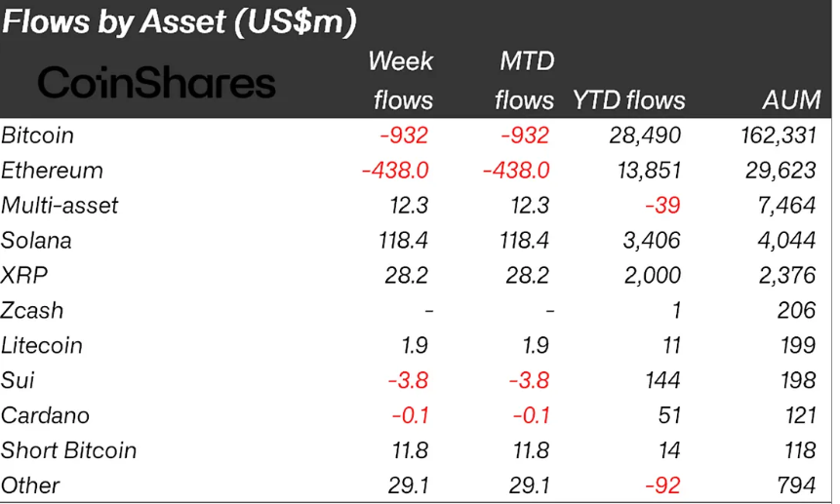Select the Week flows column header

(400, 81)
